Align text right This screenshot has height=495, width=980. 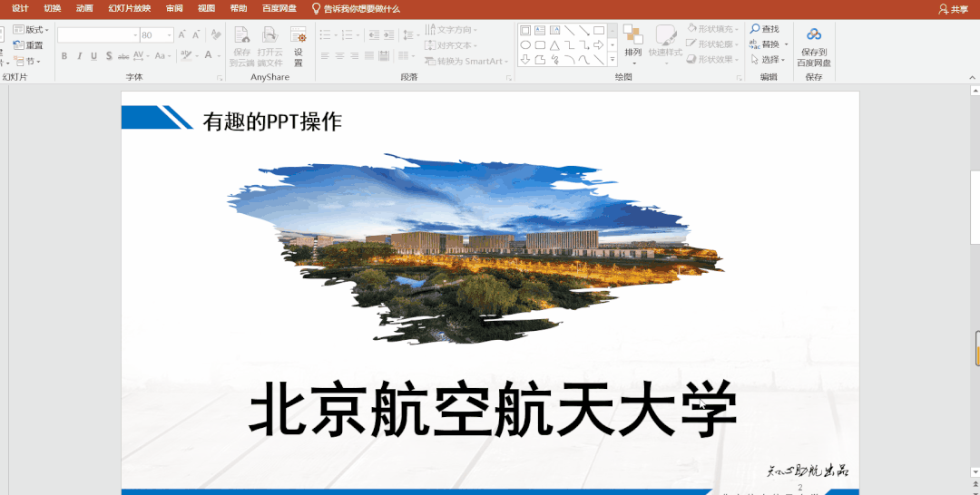[x=355, y=56]
